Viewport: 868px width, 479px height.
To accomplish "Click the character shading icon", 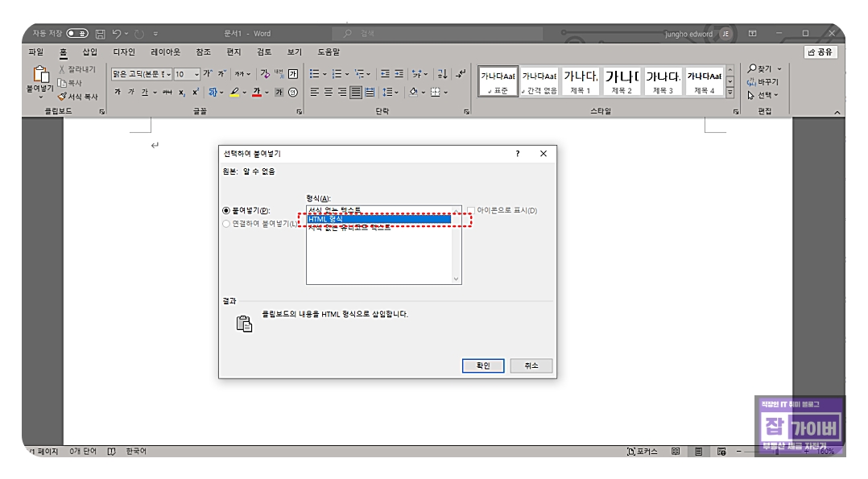I will tap(279, 92).
